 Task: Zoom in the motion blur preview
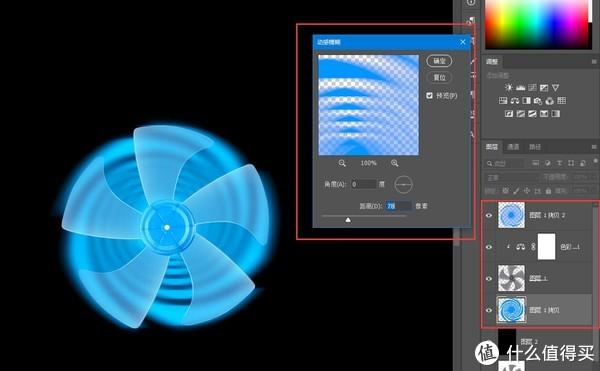[395, 163]
